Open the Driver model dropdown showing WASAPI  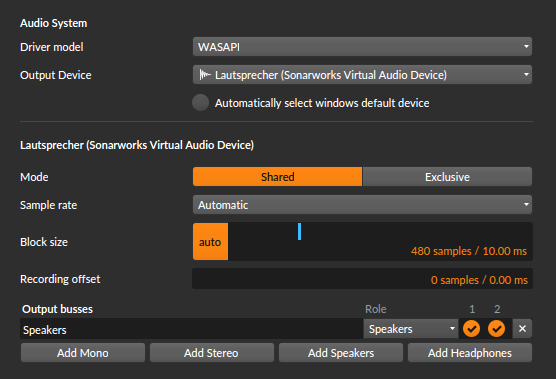point(362,47)
